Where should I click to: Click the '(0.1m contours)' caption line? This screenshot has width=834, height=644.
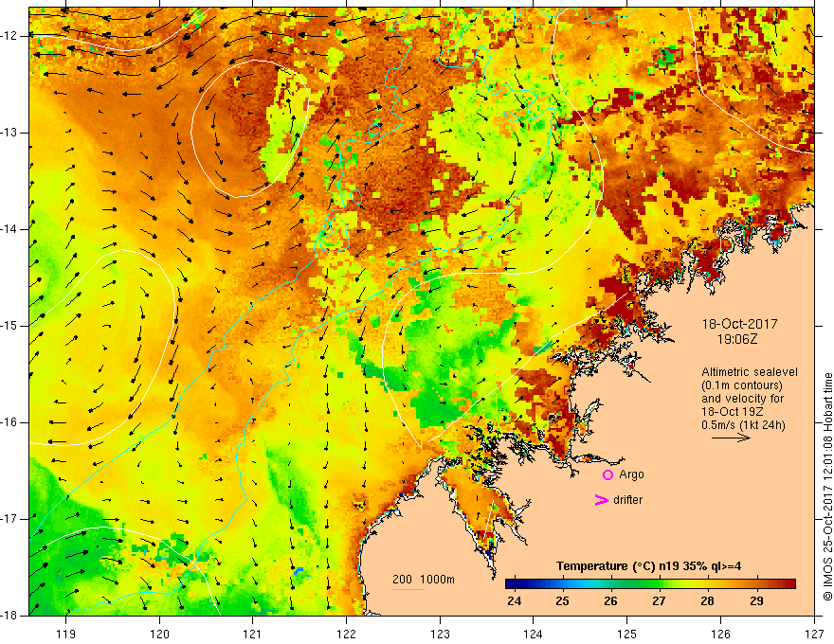pos(742,385)
